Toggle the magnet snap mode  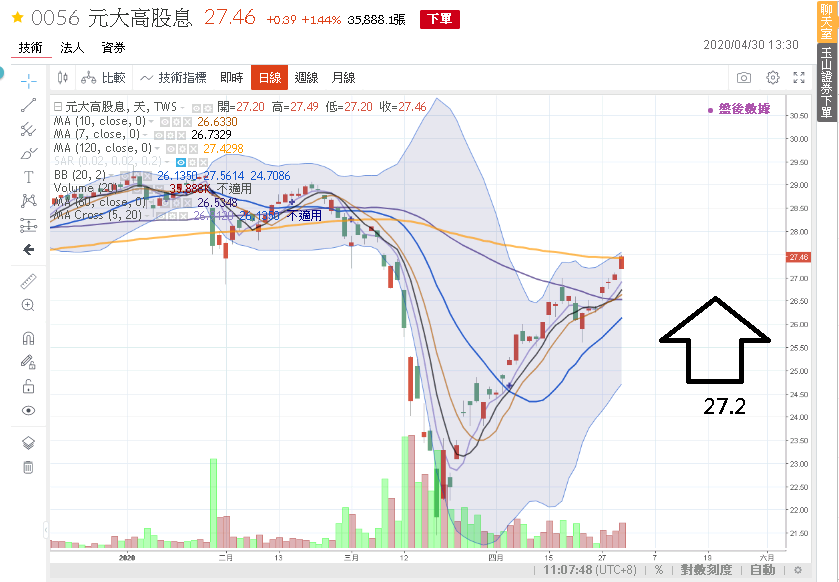(28, 338)
